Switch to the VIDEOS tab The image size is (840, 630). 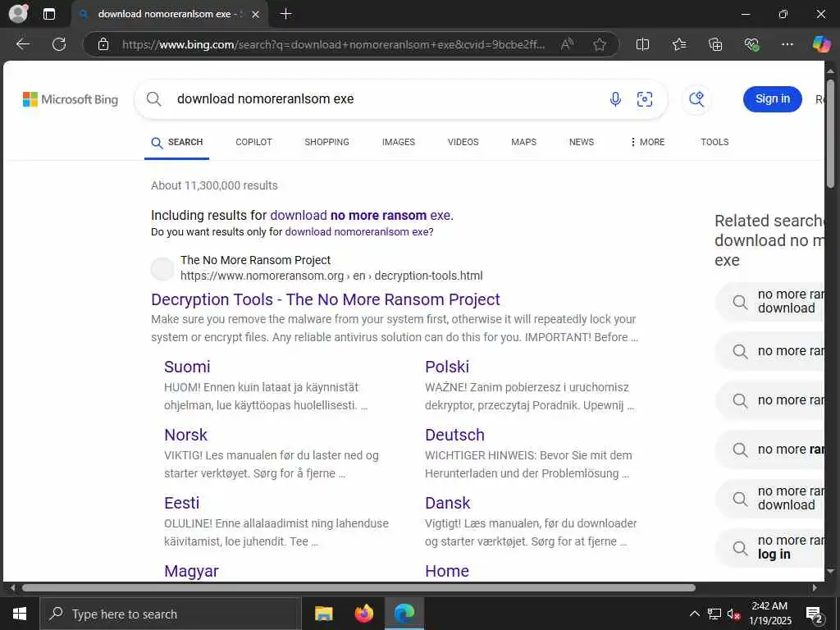click(463, 142)
